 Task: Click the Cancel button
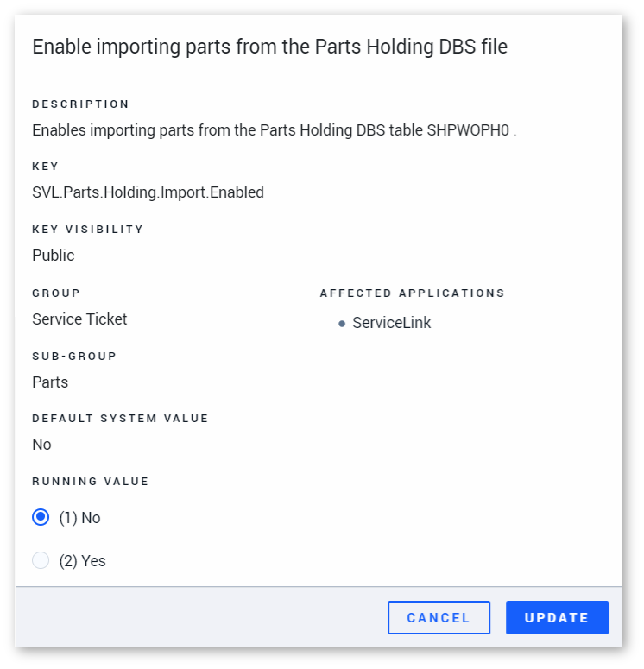(x=439, y=617)
